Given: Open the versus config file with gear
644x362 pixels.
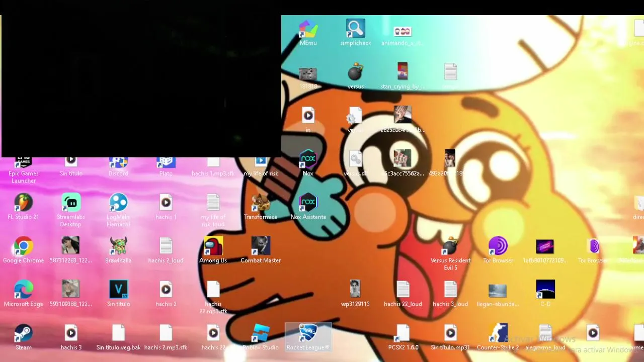Looking at the screenshot, I should (355, 120).
